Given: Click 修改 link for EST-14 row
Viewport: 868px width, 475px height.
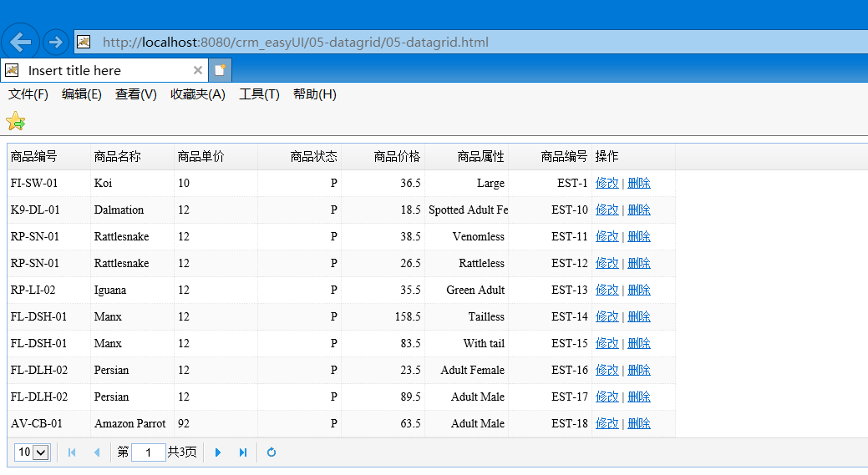Looking at the screenshot, I should click(x=607, y=316).
